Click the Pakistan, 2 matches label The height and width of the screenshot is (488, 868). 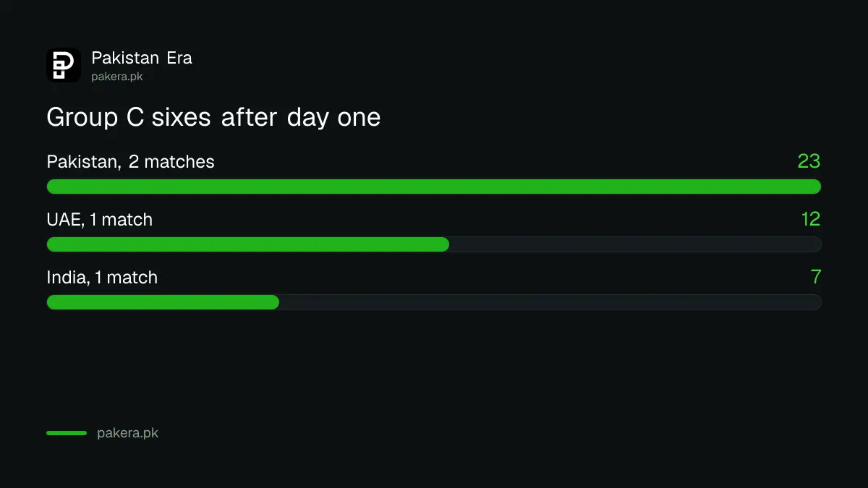(131, 162)
